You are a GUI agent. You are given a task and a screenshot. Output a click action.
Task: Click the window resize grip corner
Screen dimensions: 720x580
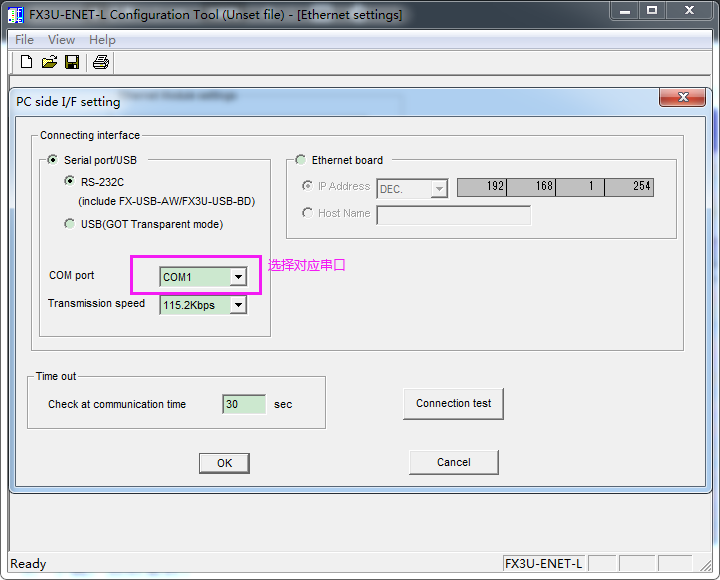click(x=705, y=565)
